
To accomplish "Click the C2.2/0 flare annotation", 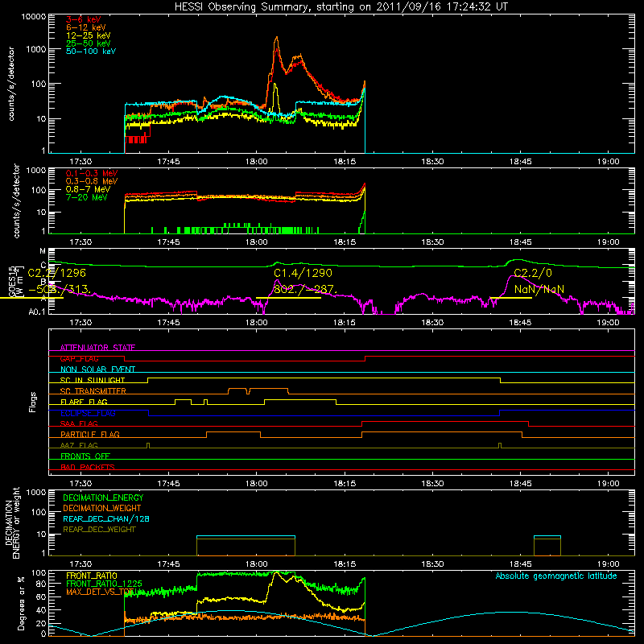I will click(x=533, y=273).
